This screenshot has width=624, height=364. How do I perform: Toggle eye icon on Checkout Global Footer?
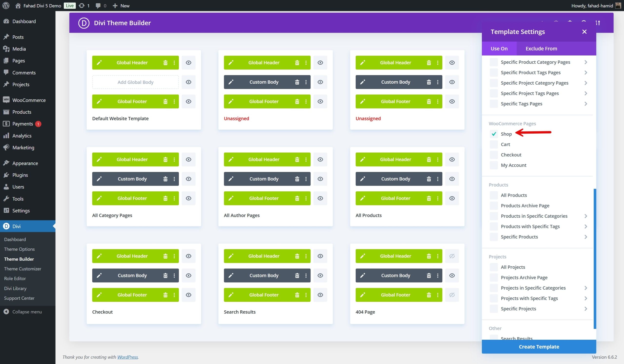(188, 295)
